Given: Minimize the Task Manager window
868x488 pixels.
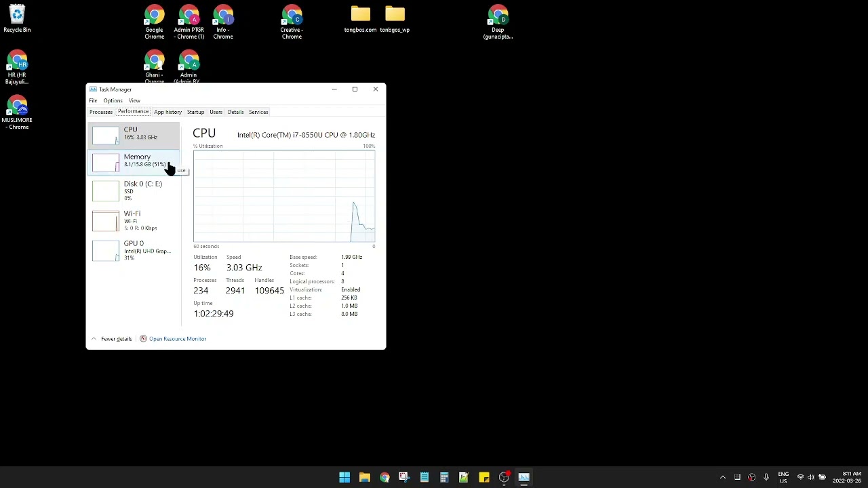Looking at the screenshot, I should tap(334, 89).
